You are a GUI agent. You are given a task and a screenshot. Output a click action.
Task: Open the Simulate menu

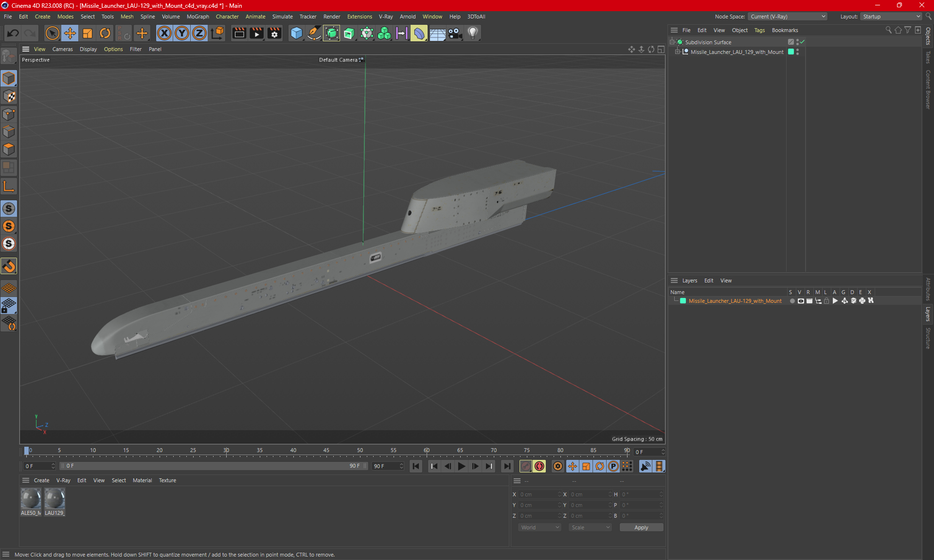point(282,17)
